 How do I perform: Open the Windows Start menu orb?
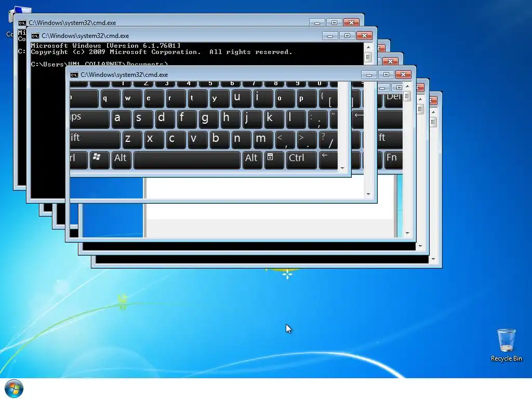point(14,389)
